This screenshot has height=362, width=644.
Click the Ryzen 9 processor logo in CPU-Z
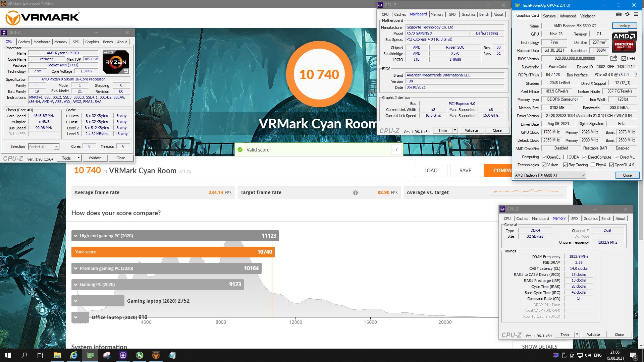click(x=116, y=62)
